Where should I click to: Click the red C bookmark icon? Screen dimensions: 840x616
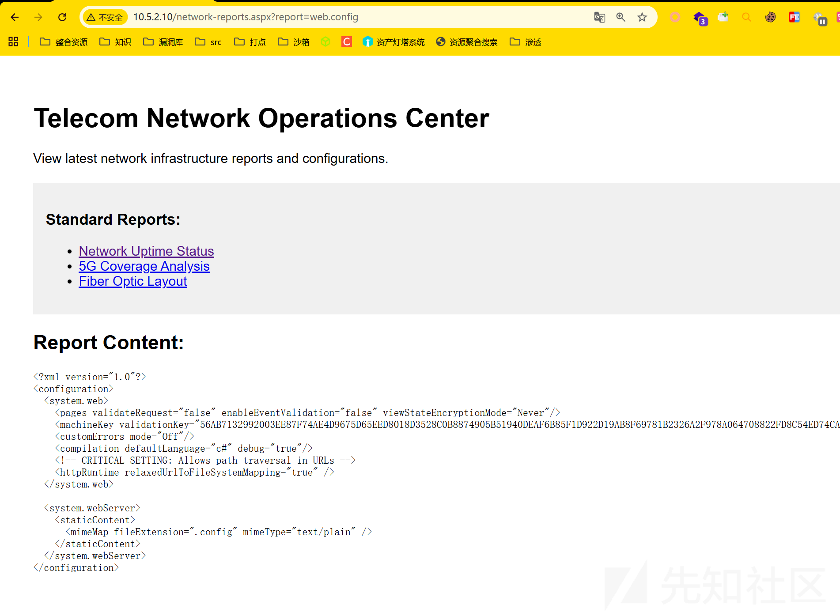tap(347, 42)
